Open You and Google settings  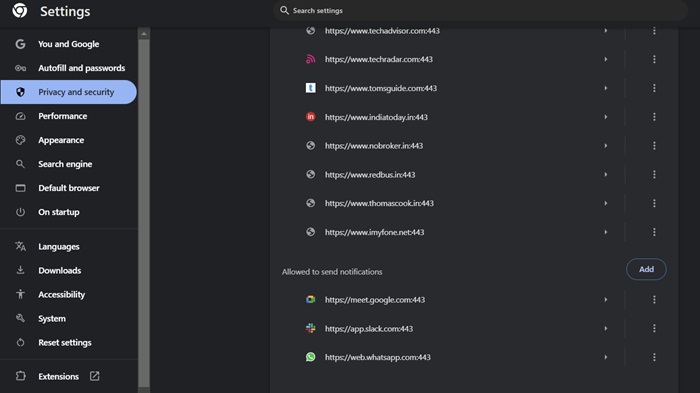point(68,44)
